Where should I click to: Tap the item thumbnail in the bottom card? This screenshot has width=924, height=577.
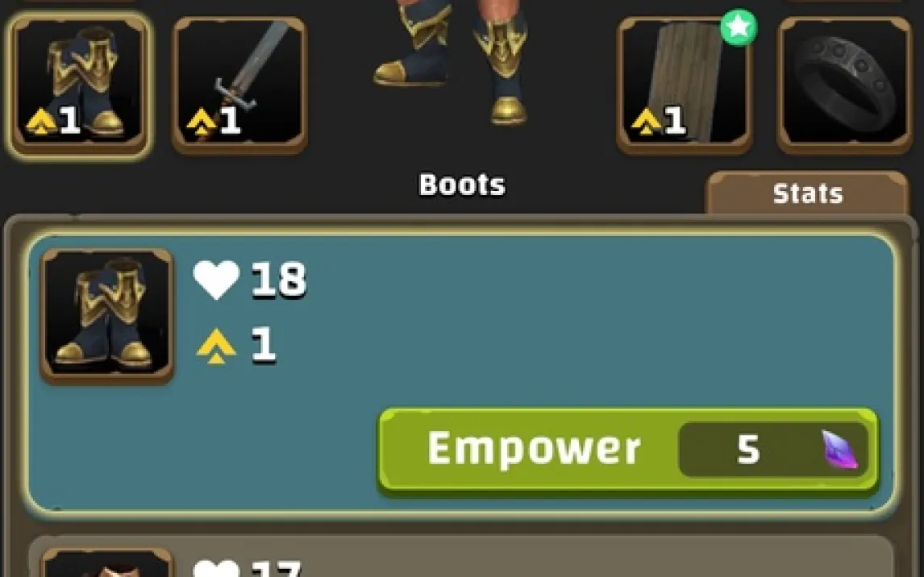(x=106, y=562)
